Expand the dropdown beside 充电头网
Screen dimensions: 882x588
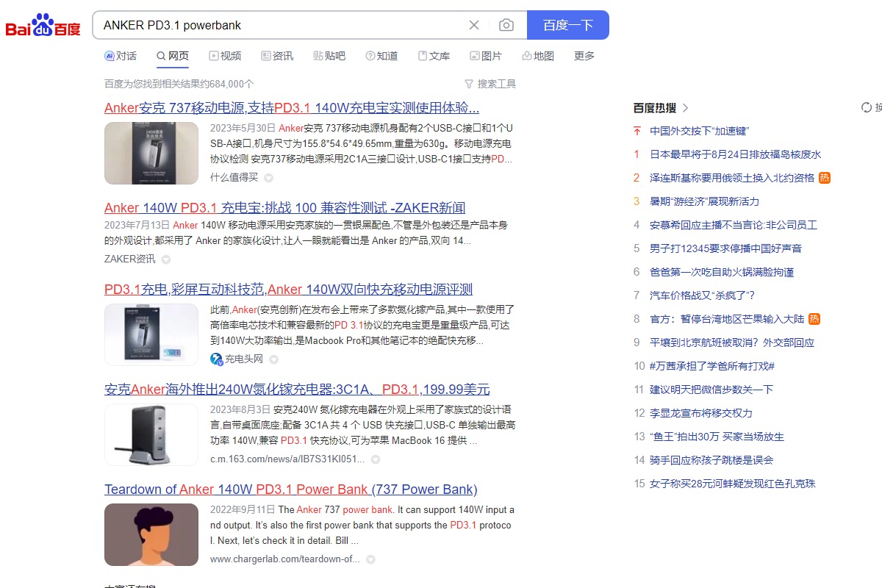pyautogui.click(x=274, y=359)
